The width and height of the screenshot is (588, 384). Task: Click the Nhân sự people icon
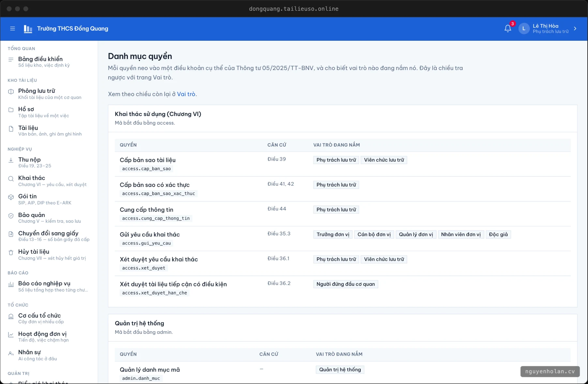pos(11,353)
